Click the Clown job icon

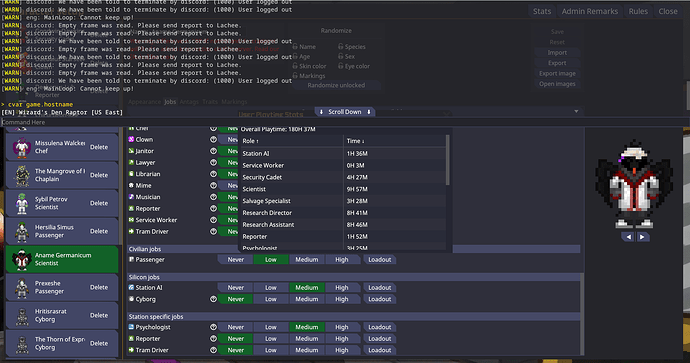click(x=131, y=139)
